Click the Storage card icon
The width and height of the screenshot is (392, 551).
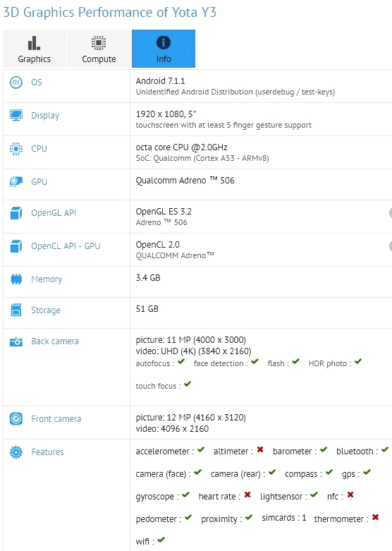[16, 310]
